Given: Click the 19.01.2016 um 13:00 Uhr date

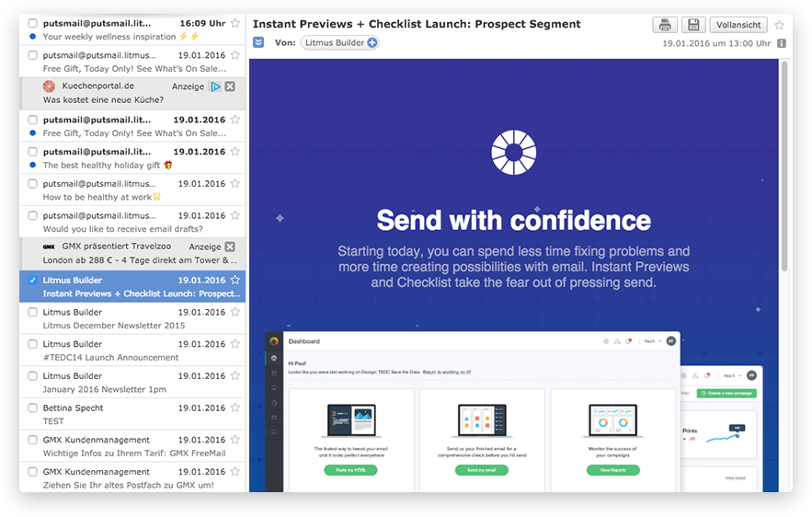Looking at the screenshot, I should pyautogui.click(x=716, y=43).
